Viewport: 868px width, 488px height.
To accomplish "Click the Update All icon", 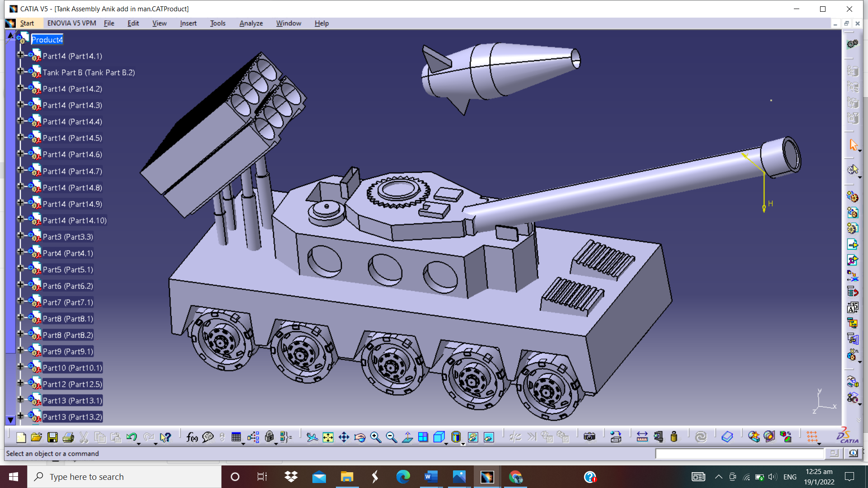I will [701, 437].
